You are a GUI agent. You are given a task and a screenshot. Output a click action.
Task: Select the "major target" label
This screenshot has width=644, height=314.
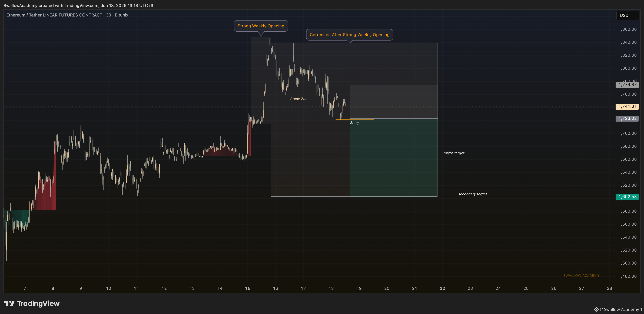(x=454, y=153)
